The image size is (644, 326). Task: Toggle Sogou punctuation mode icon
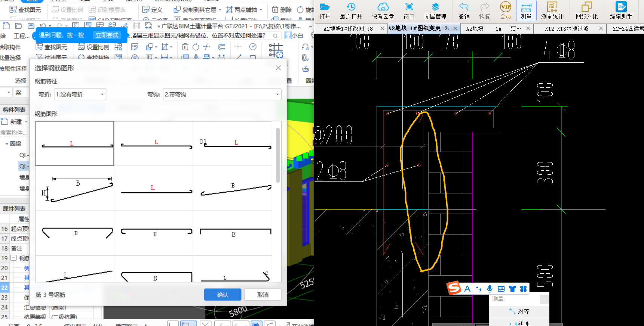(479, 289)
